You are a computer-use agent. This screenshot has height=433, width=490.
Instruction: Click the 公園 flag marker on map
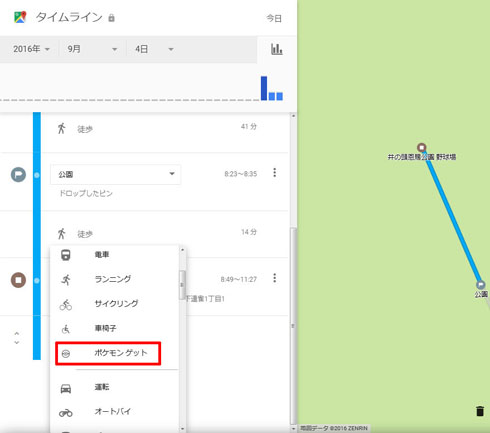click(x=480, y=285)
